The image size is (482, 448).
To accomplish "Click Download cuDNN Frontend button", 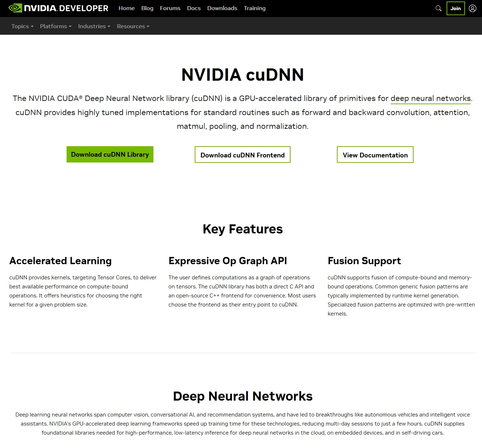I will [x=242, y=155].
